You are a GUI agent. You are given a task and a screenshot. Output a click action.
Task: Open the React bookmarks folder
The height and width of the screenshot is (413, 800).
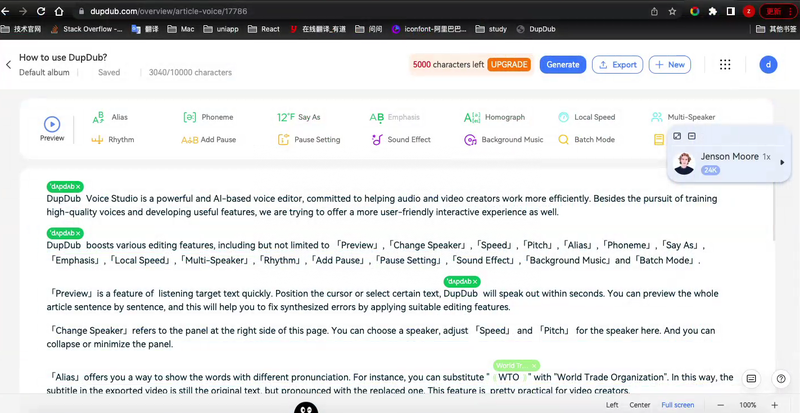pyautogui.click(x=264, y=29)
